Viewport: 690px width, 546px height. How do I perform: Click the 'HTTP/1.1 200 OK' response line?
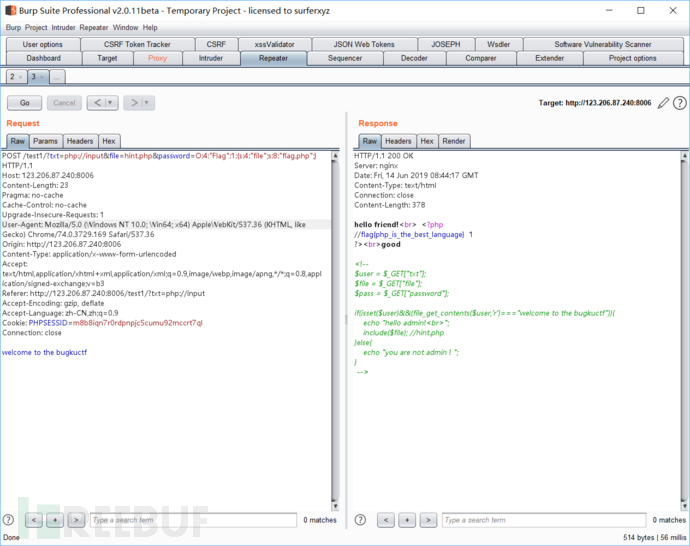(384, 156)
